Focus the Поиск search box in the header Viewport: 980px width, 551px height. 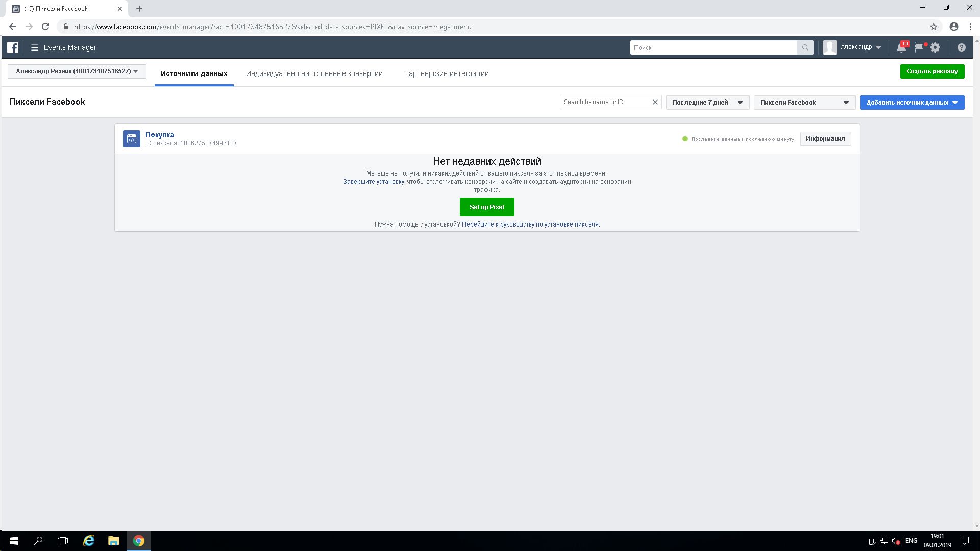[714, 47]
